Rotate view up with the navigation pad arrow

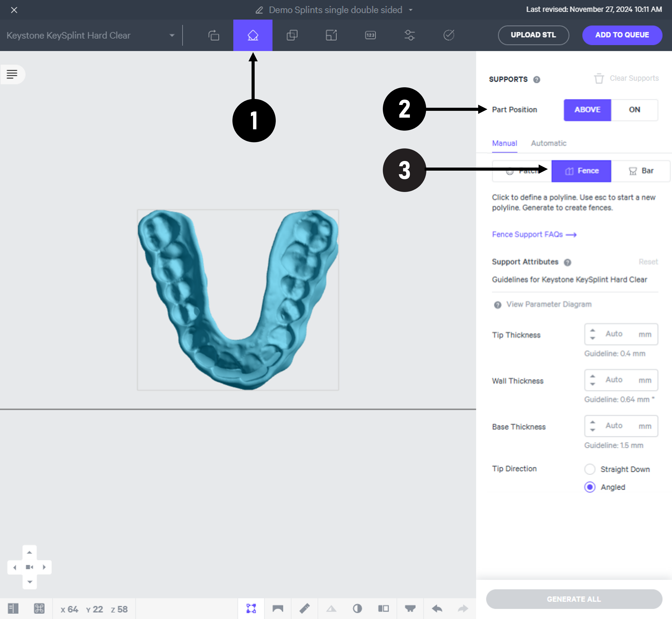click(29, 552)
